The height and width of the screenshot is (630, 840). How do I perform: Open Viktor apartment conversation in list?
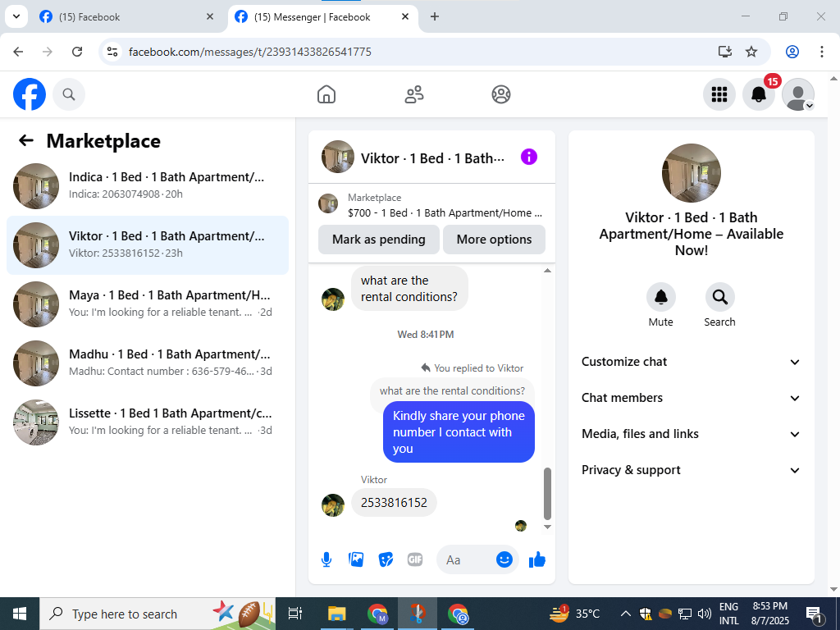tap(148, 244)
